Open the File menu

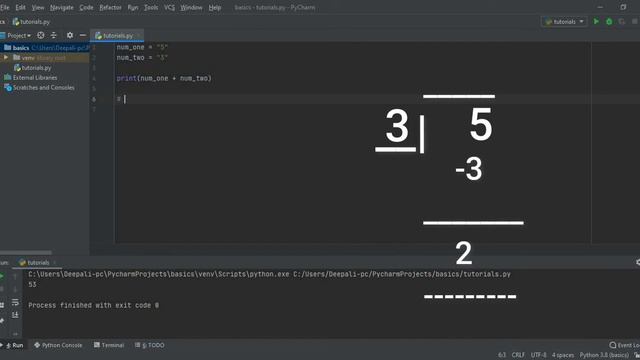tap(5, 7)
